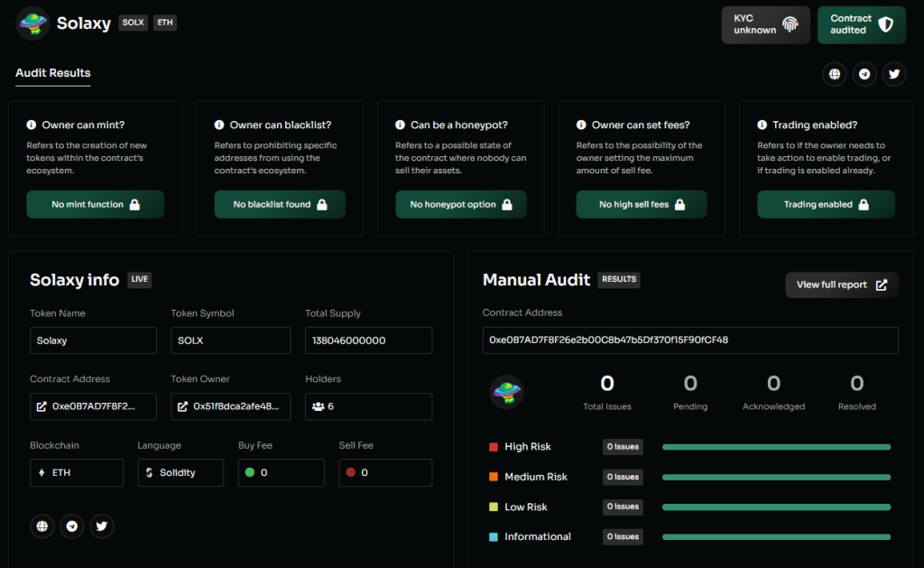Viewport: 924px width, 568px height.
Task: Click the Manual Audit contract address field
Action: pyautogui.click(x=690, y=340)
